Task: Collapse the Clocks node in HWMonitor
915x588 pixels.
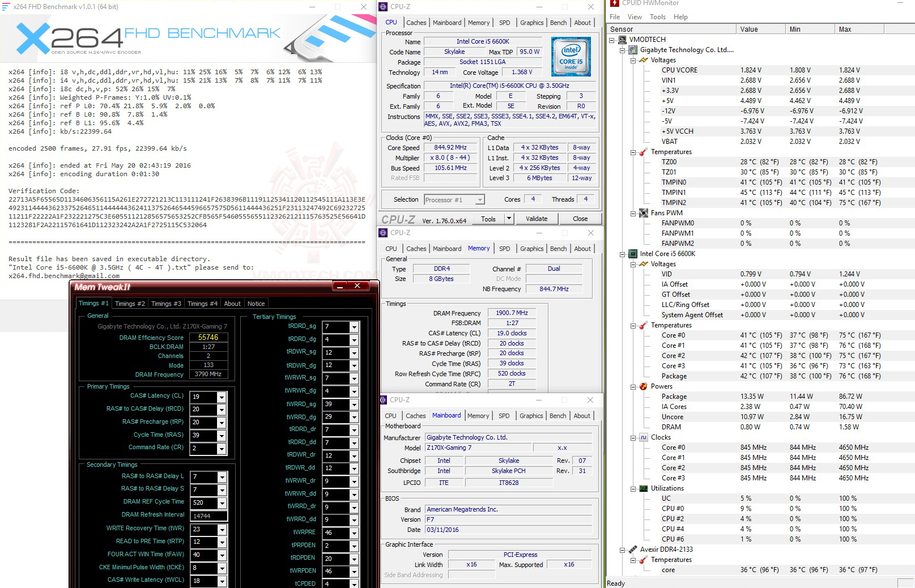Action: pyautogui.click(x=633, y=438)
